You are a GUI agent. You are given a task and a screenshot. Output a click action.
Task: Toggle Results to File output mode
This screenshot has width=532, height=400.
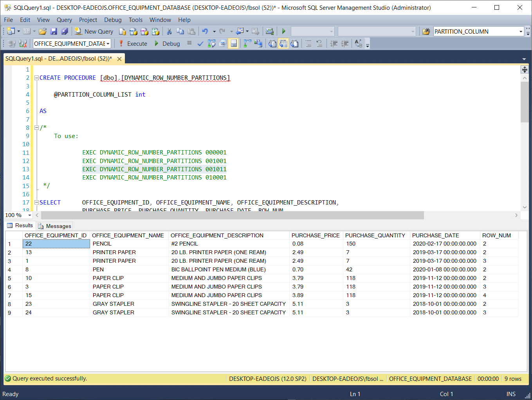click(294, 44)
